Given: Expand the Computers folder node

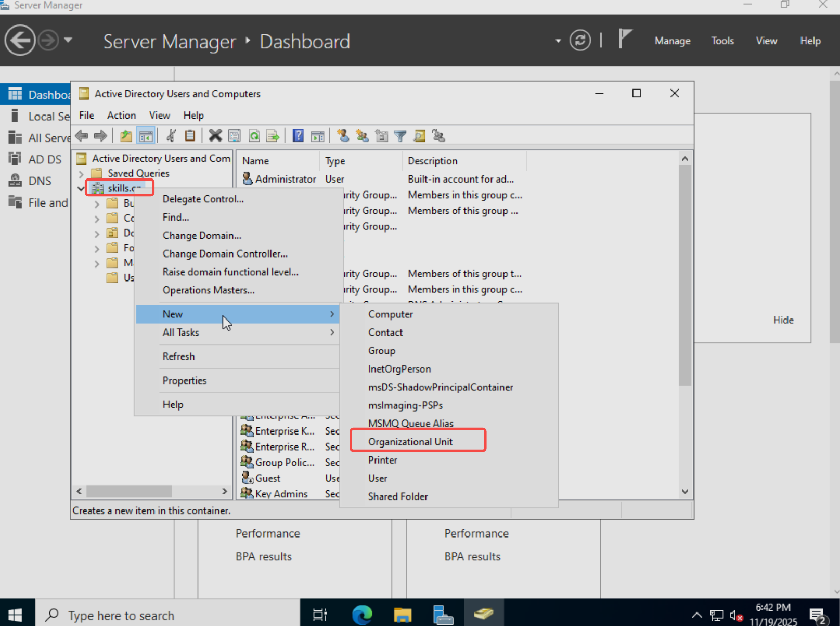Looking at the screenshot, I should [97, 219].
